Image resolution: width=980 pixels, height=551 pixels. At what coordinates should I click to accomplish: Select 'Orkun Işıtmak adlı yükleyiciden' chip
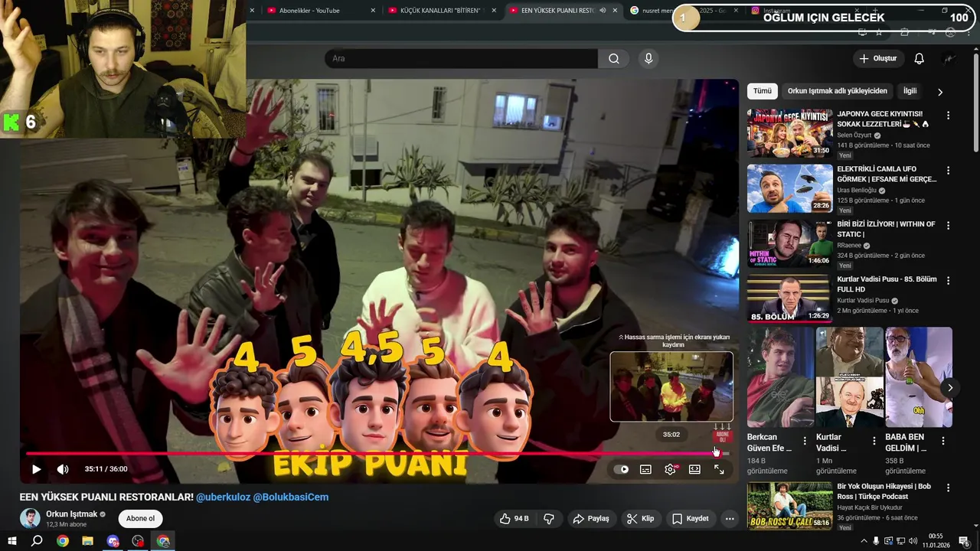tap(838, 91)
